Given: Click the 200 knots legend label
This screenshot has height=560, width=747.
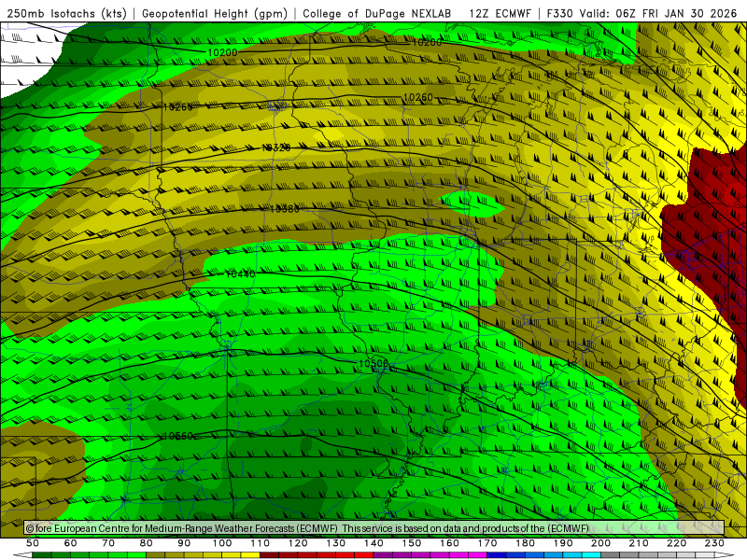Looking at the screenshot, I should click(x=600, y=543).
